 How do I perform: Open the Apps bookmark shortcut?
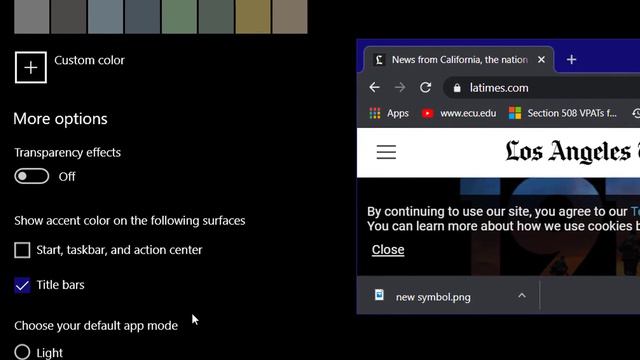coord(389,113)
